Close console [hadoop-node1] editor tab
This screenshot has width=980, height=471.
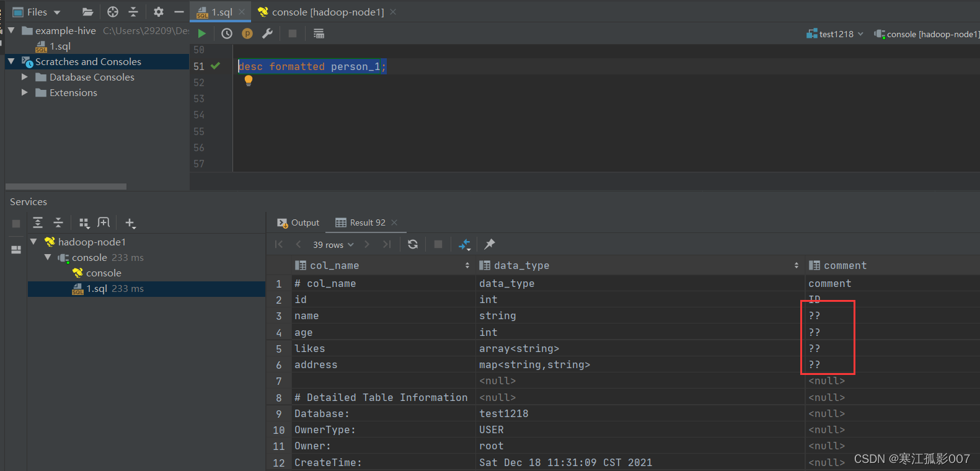pos(393,12)
